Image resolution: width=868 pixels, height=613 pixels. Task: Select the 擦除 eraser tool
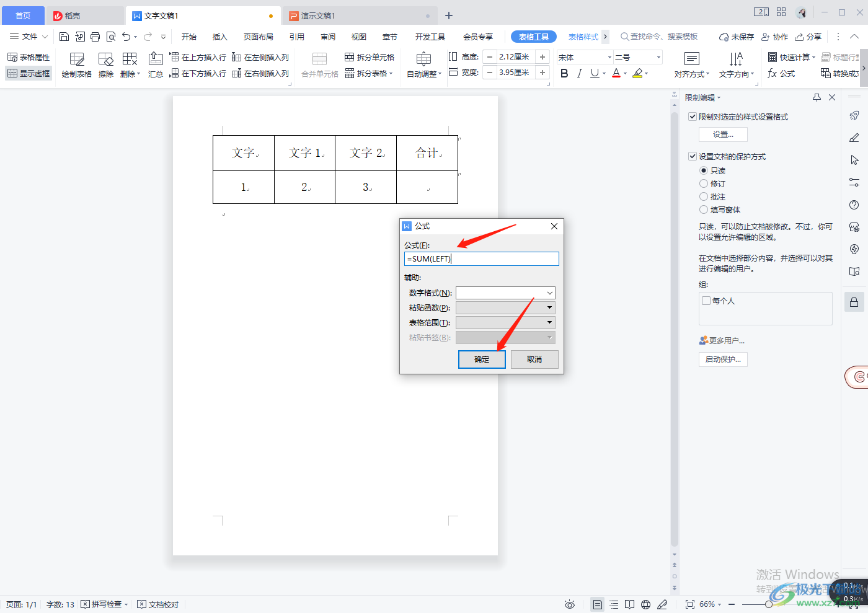106,65
